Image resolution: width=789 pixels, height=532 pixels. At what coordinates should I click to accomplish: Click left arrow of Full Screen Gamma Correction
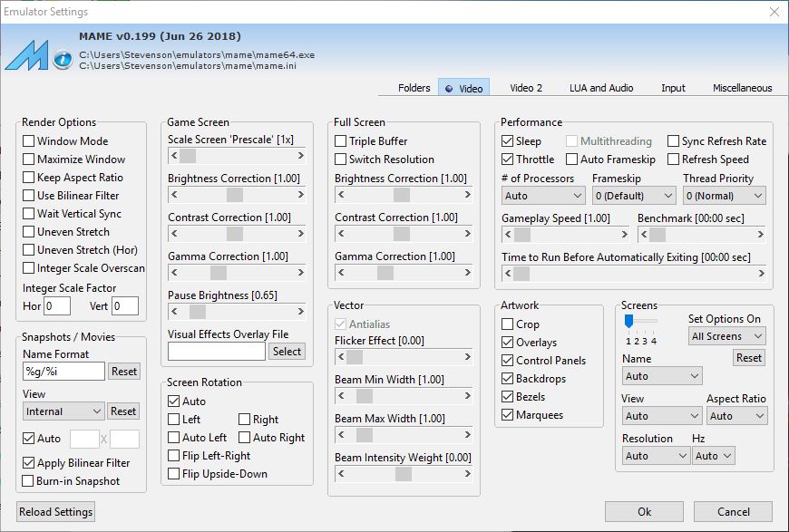click(341, 272)
